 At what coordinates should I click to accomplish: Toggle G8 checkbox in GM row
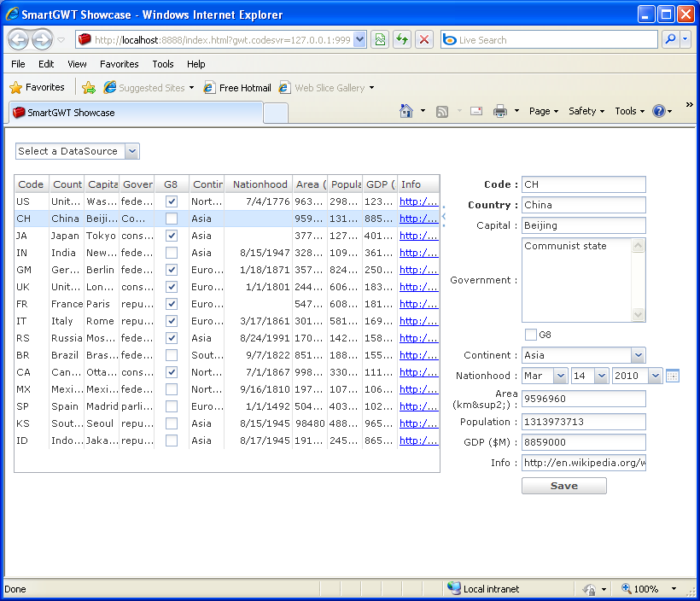[172, 270]
